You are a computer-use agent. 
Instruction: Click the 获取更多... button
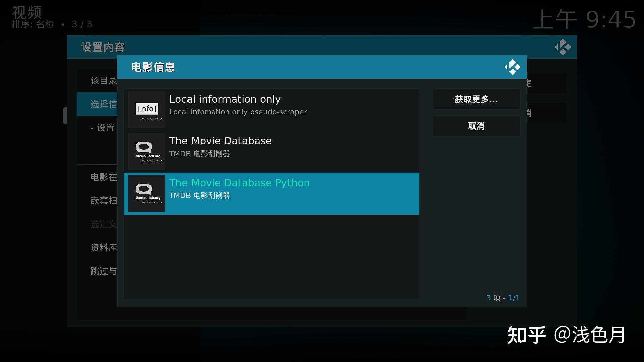(x=476, y=99)
